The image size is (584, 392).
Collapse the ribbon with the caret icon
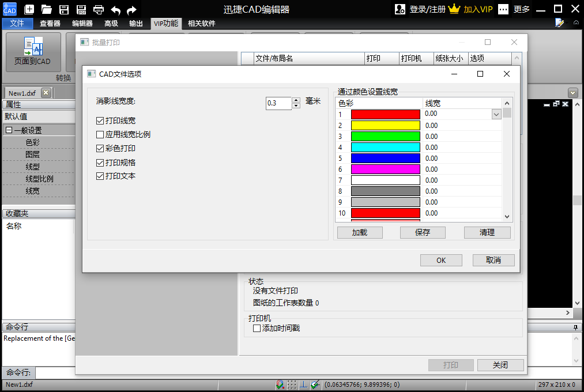pyautogui.click(x=576, y=22)
